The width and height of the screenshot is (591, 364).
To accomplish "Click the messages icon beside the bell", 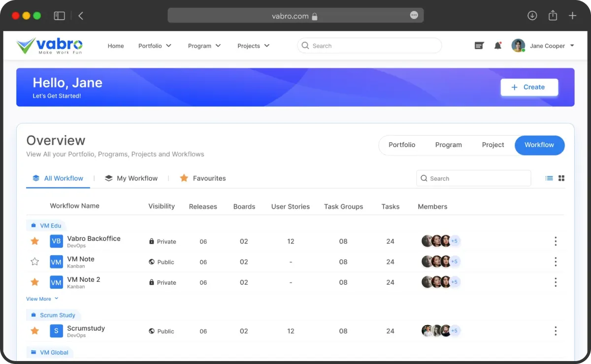I will (479, 46).
